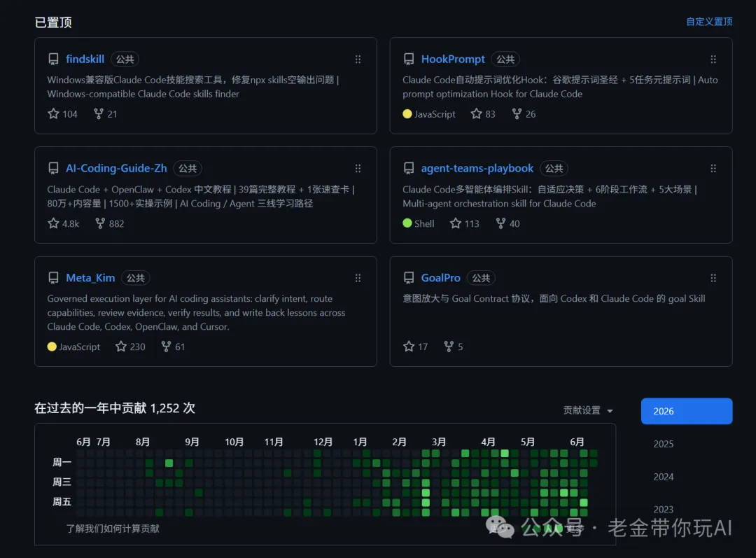
Task: Click the JavaScript language dot on Meta_Kim
Action: pyautogui.click(x=52, y=347)
